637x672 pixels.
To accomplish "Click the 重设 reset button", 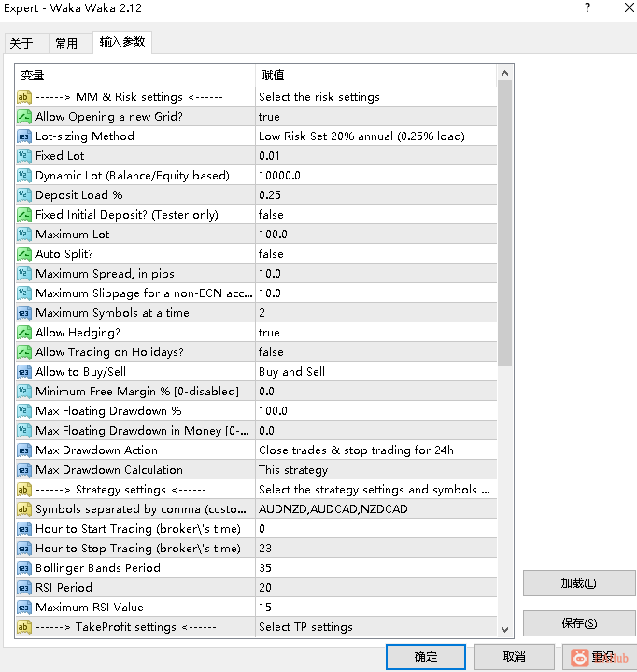I will [x=600, y=656].
